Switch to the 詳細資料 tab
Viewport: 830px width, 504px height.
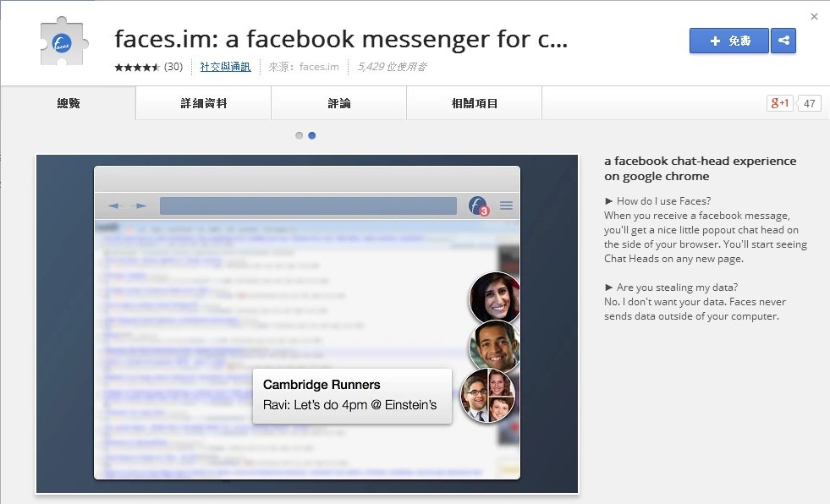(203, 103)
